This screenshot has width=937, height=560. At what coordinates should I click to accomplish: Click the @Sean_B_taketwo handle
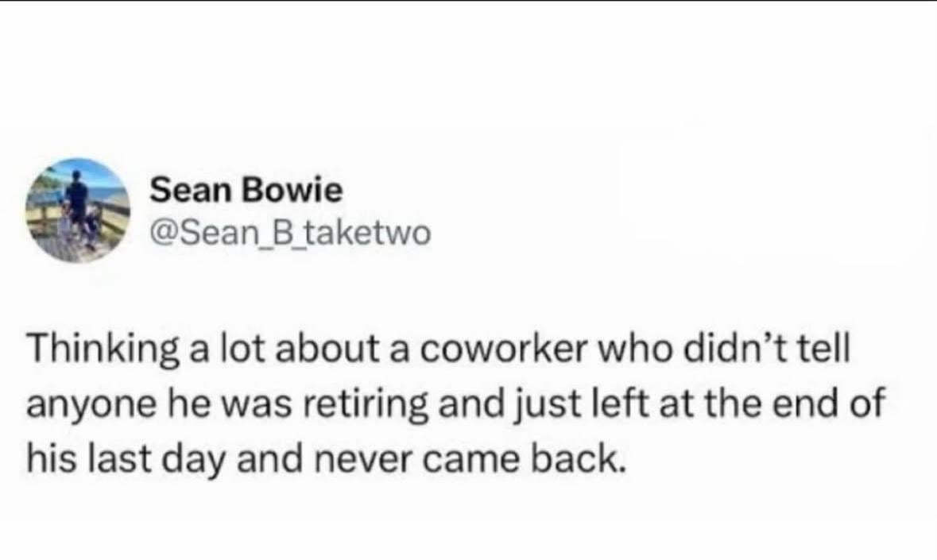tap(290, 234)
